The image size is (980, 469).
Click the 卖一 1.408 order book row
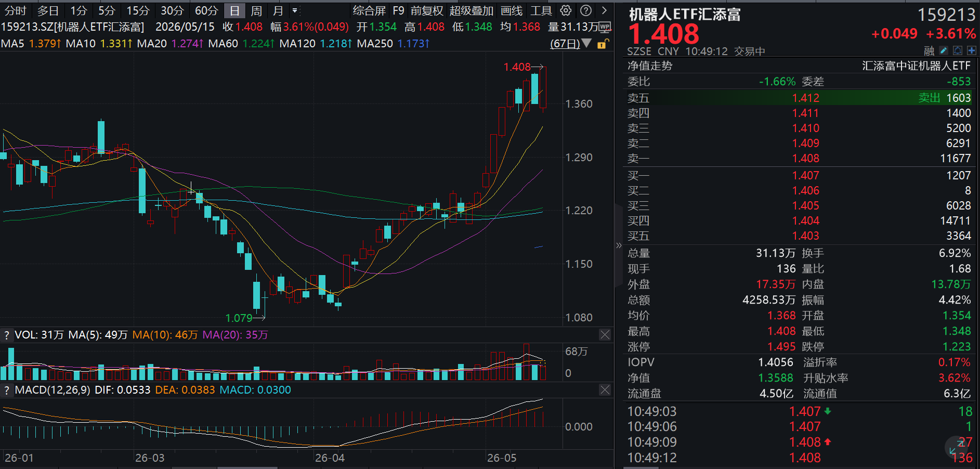[x=799, y=158]
